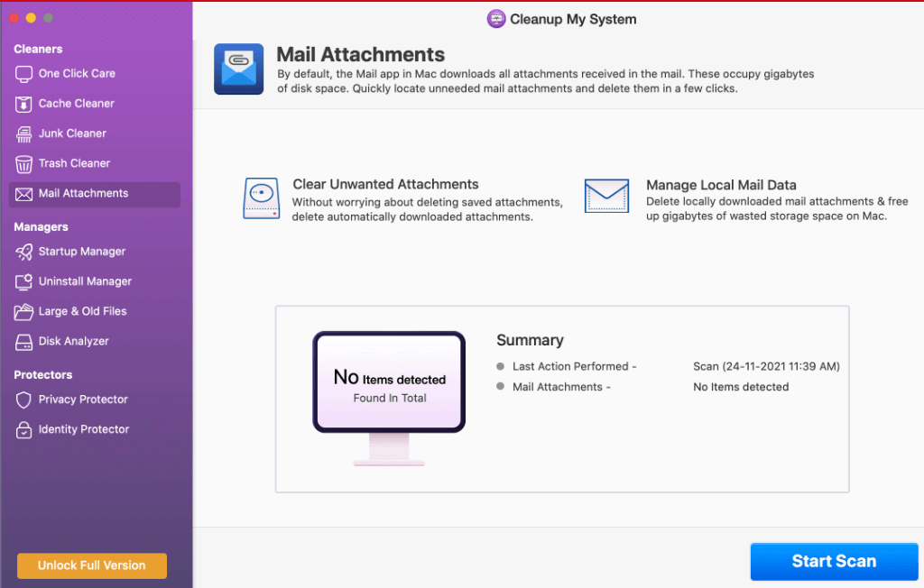This screenshot has height=588, width=924.
Task: Go to Junk Cleaner
Action: [72, 133]
